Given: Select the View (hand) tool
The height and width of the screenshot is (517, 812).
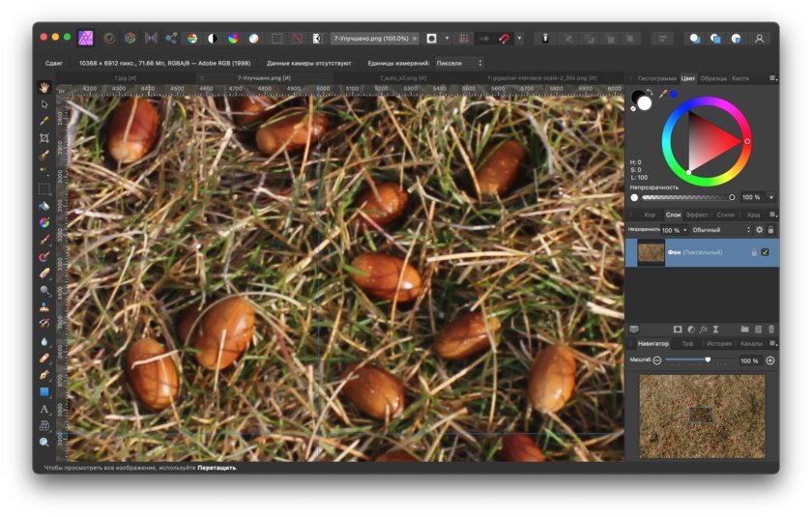Looking at the screenshot, I should tap(44, 88).
